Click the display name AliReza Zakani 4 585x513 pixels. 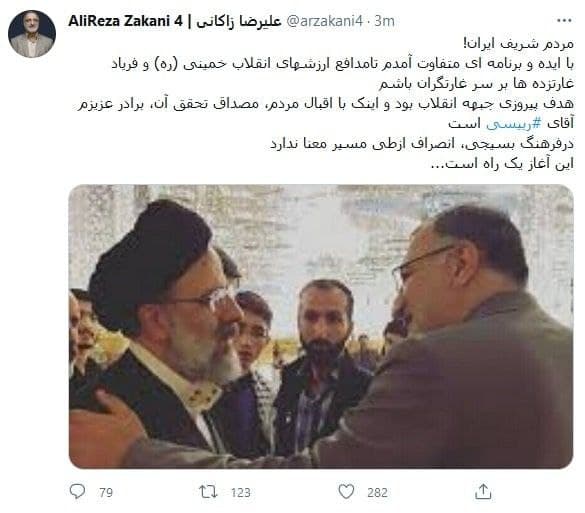[125, 21]
